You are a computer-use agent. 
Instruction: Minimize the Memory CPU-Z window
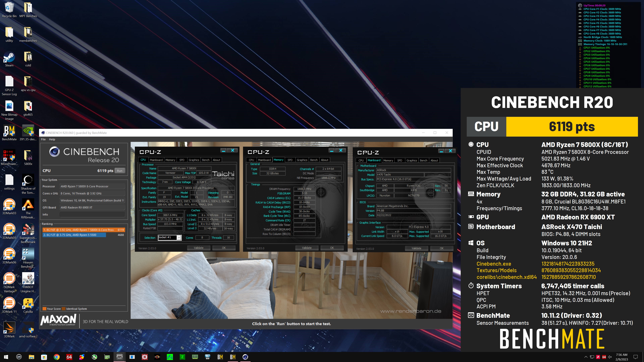click(332, 150)
